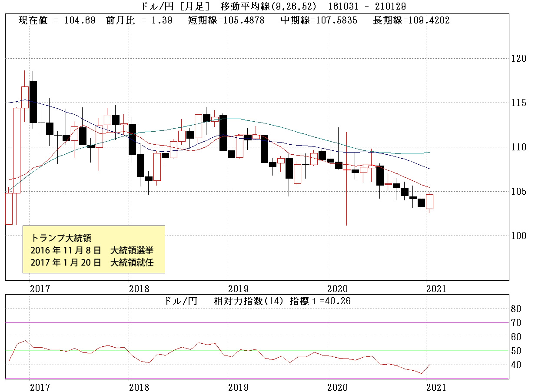Click the 2017年1月20日 大統領就任 annotation line
545x392 pixels.
pos(92,262)
